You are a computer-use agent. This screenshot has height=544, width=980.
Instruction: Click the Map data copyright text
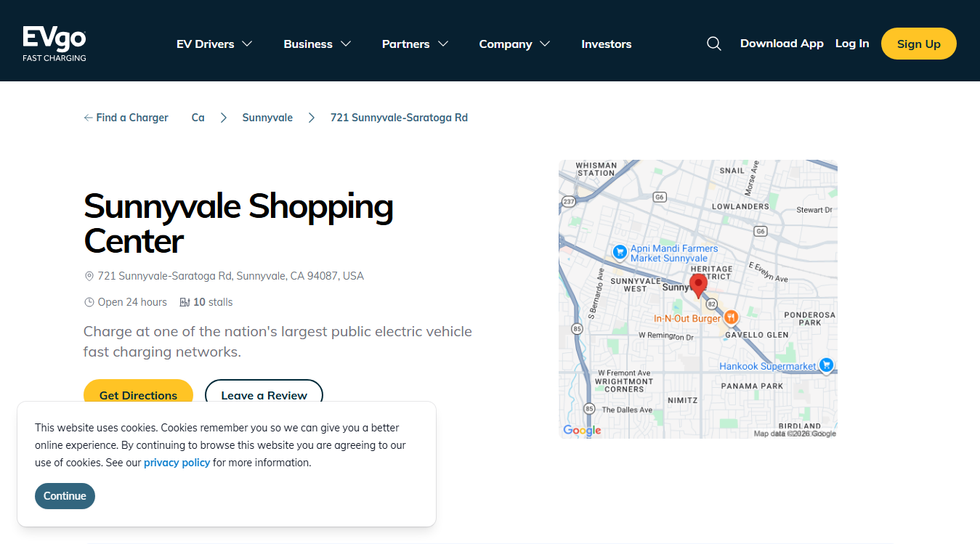[x=795, y=434]
